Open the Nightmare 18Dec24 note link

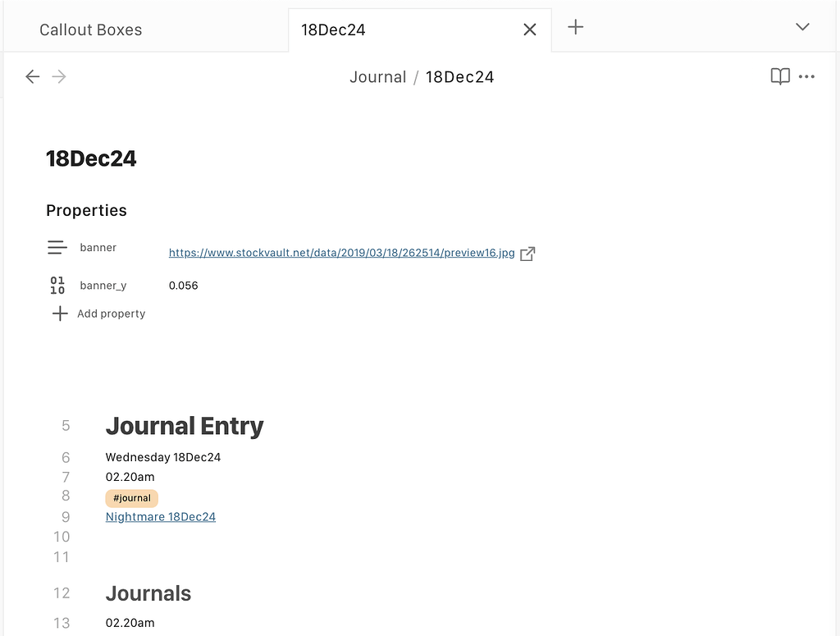click(161, 517)
